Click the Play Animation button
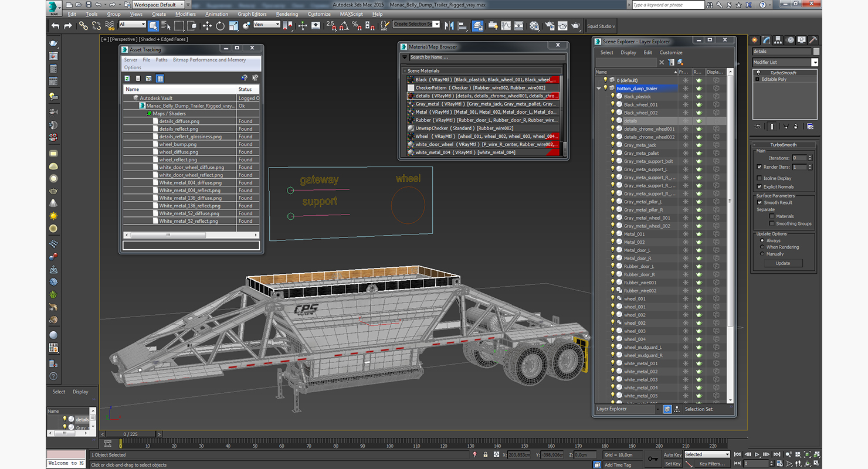 click(x=757, y=454)
